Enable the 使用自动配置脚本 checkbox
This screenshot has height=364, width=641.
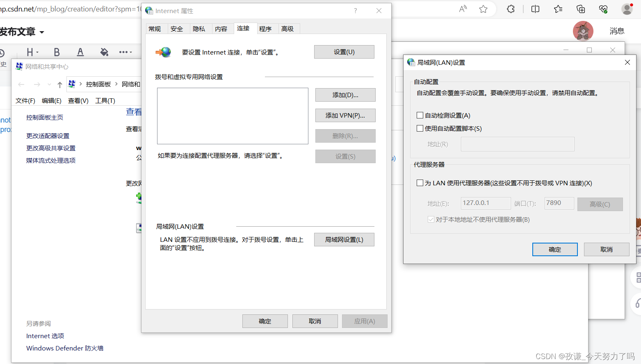coord(420,128)
